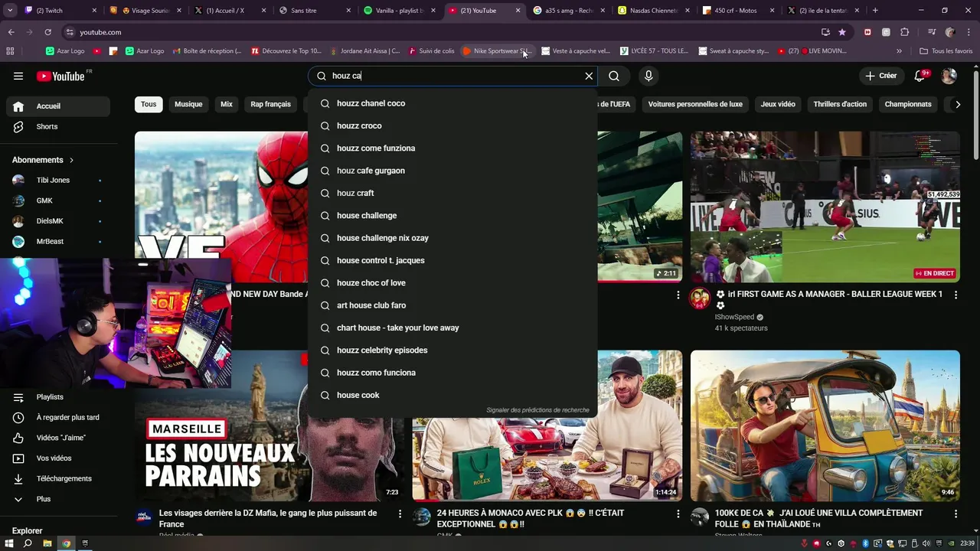Open GMK channel subscription

point(58,201)
